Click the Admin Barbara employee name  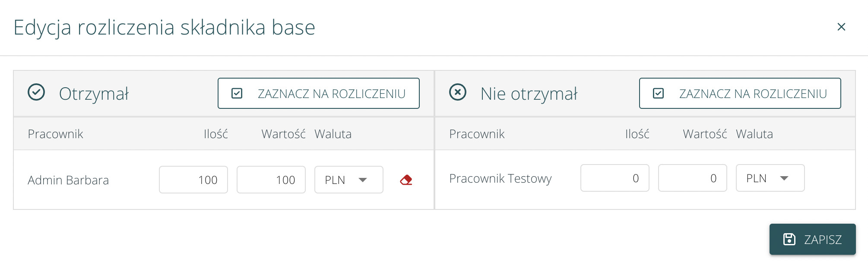tap(68, 180)
